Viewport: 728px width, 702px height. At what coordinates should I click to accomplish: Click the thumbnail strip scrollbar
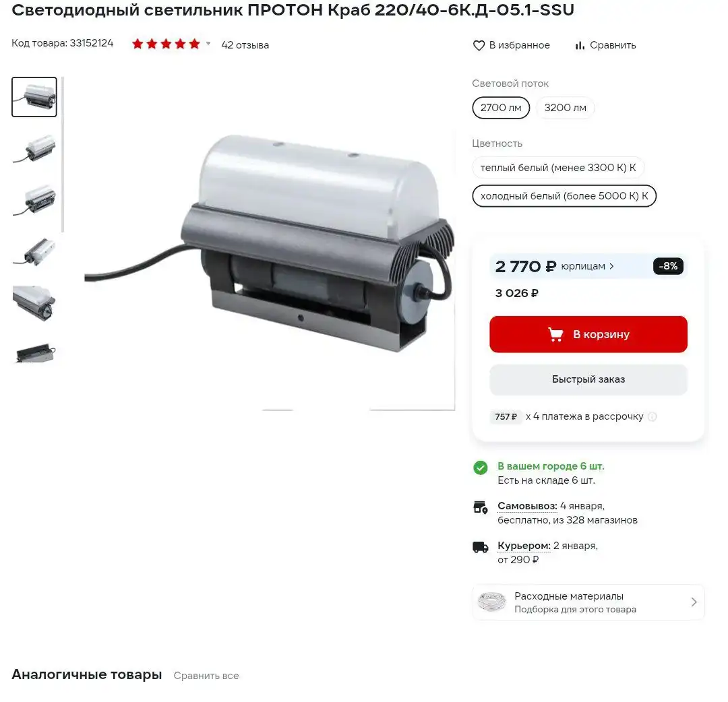(x=63, y=154)
